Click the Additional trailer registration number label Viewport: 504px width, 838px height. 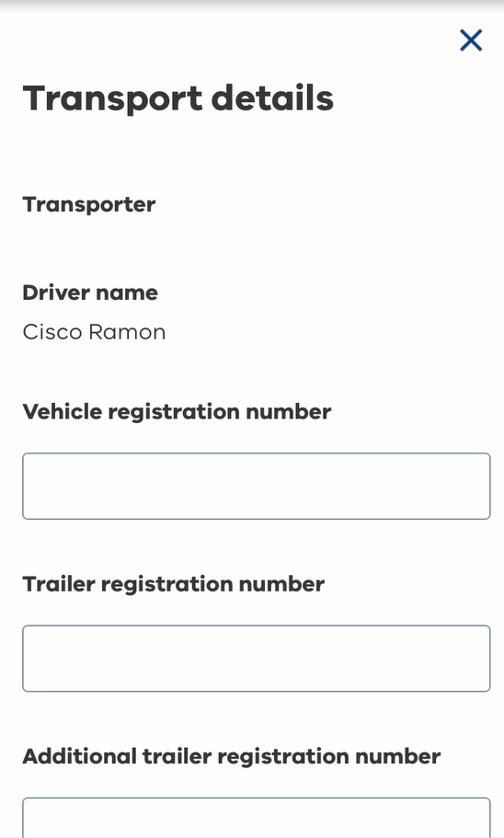pos(232,756)
